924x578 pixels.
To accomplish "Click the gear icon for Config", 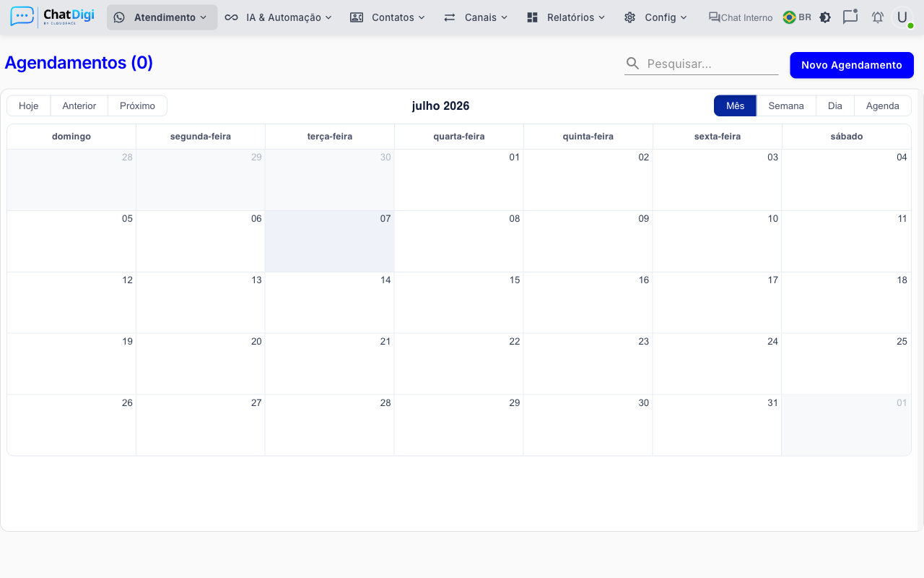I will [x=629, y=17].
